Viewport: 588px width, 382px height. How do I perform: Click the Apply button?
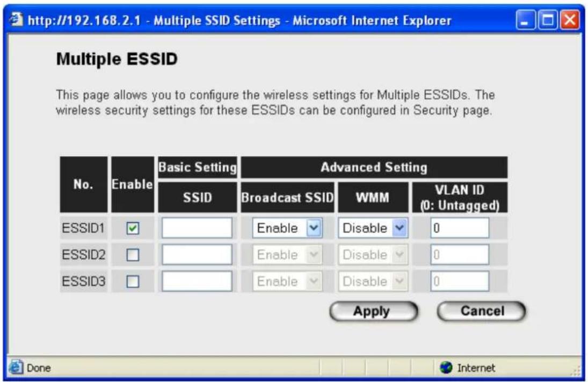pyautogui.click(x=374, y=311)
